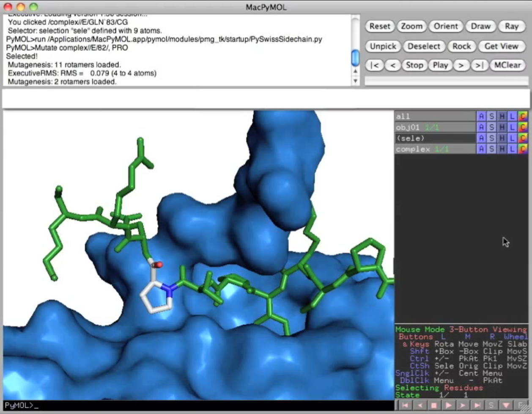Open the Hide menu for the all object

[x=502, y=116]
